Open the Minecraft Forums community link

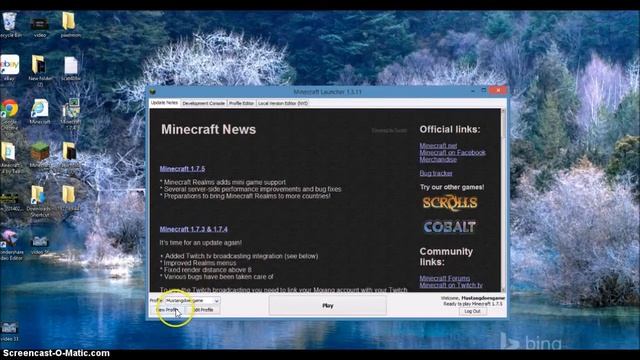pyautogui.click(x=444, y=278)
